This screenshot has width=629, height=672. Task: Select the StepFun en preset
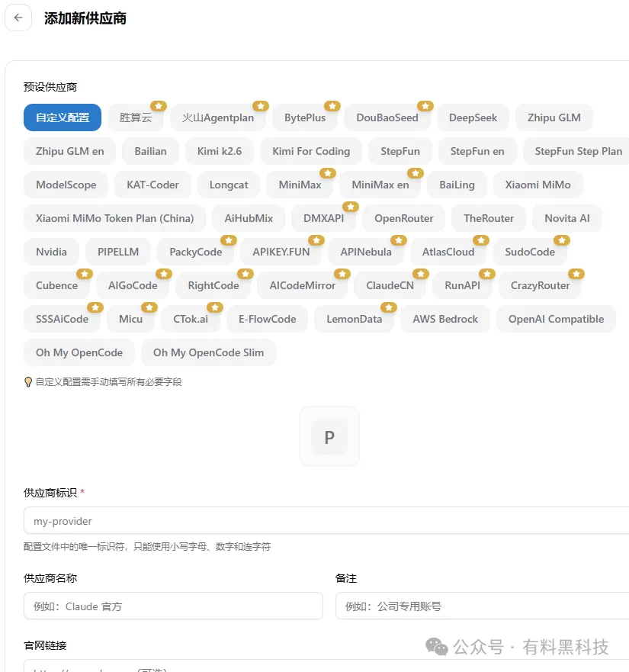click(x=477, y=151)
